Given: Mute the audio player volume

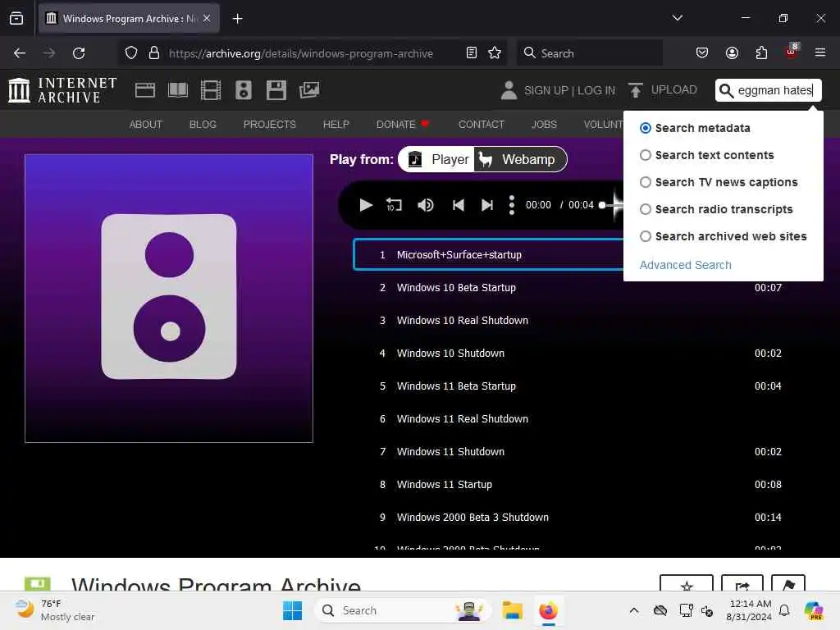Looking at the screenshot, I should pos(426,205).
